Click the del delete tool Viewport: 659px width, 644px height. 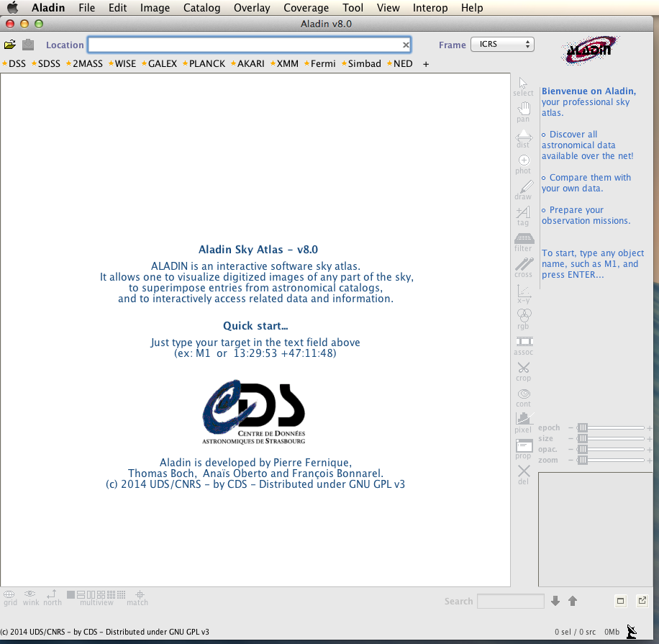pyautogui.click(x=524, y=475)
